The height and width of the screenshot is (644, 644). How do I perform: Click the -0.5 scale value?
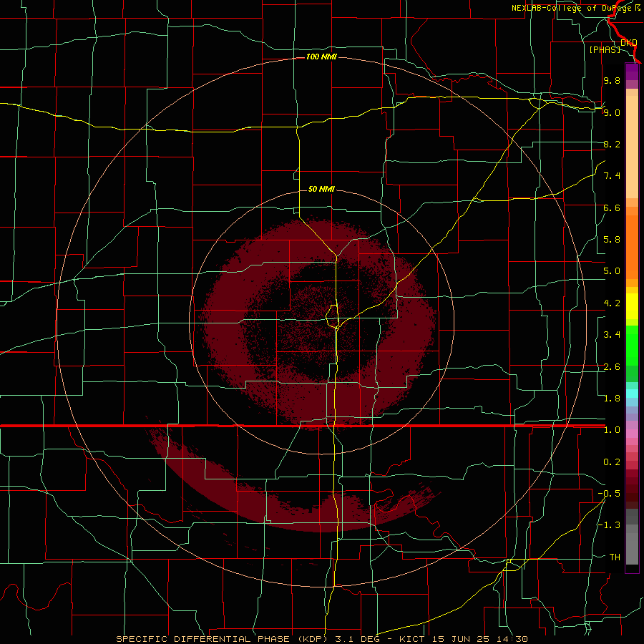(609, 494)
